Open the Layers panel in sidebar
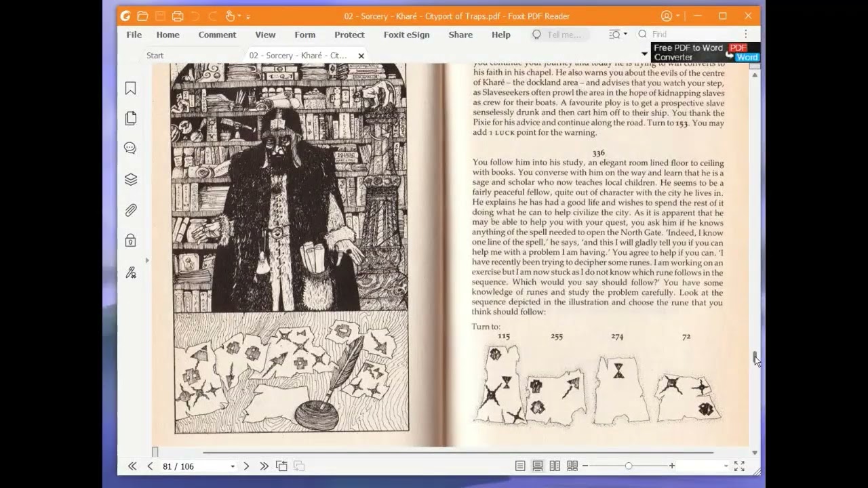 click(x=130, y=179)
